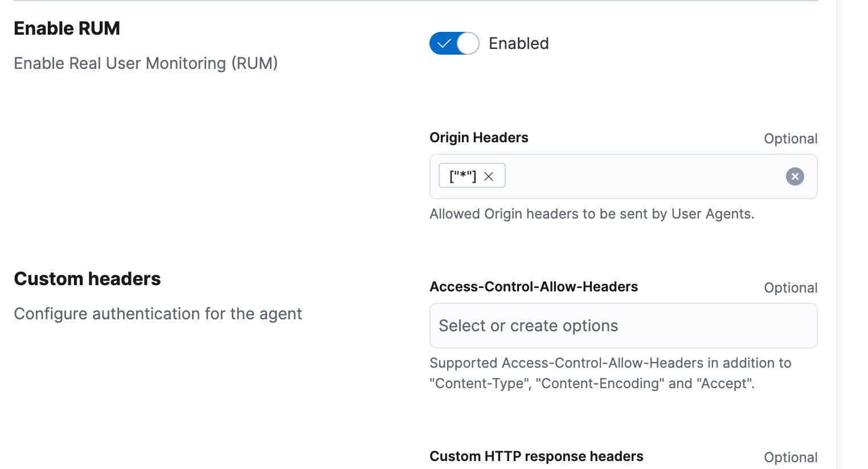Open the Access-Control-Allow-Headers options dropdown
This screenshot has width=868, height=469.
[x=623, y=326]
